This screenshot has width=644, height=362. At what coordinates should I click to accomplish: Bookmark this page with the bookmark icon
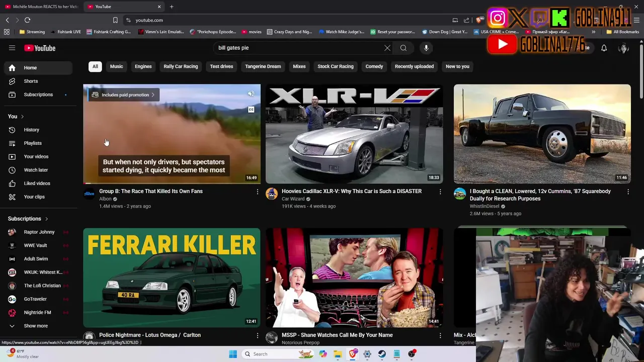[x=115, y=20]
